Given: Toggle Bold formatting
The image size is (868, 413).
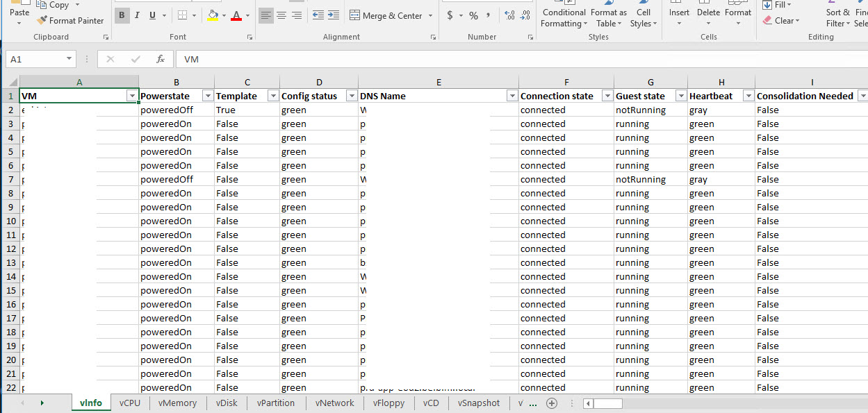Looking at the screenshot, I should click(122, 15).
